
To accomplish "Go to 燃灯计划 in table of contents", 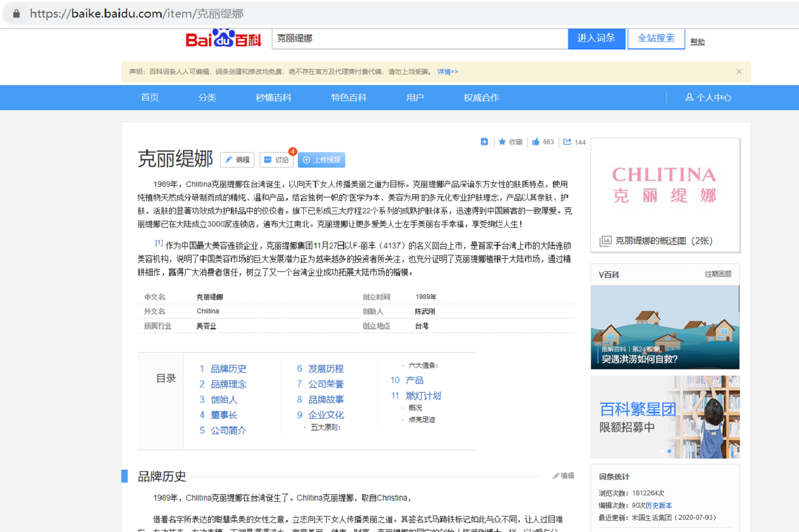I will coord(423,396).
